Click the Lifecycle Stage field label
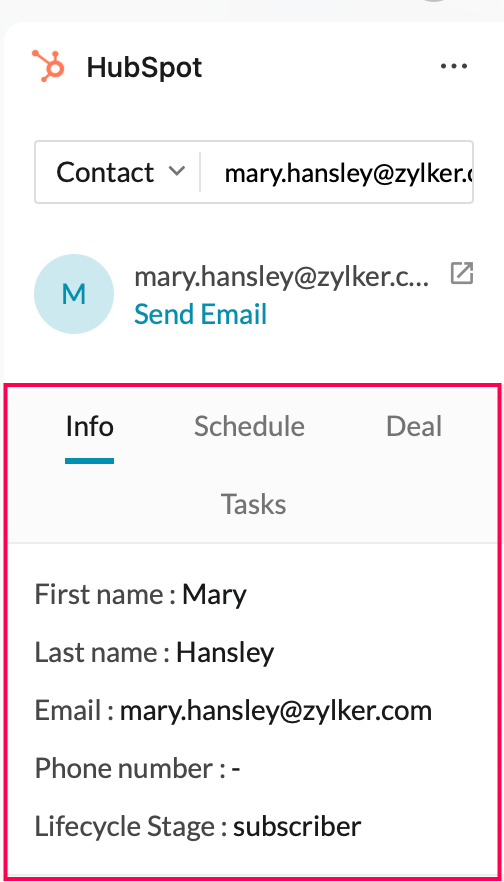 124,827
